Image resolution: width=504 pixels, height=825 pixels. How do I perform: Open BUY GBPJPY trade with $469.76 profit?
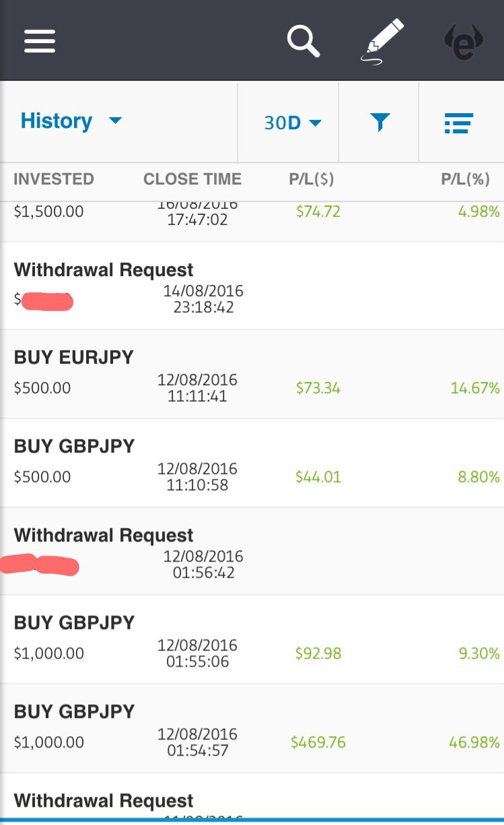pyautogui.click(x=252, y=729)
